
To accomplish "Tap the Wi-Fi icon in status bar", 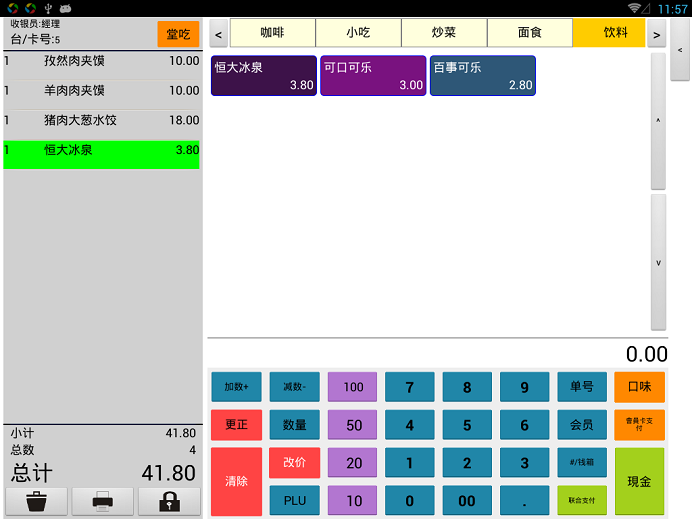I will pyautogui.click(x=634, y=8).
